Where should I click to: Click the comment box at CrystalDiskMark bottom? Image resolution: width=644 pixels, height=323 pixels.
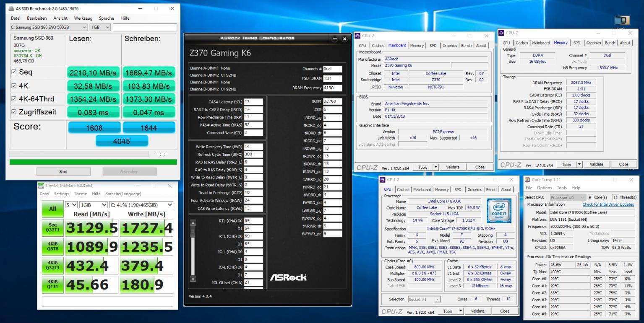tap(107, 302)
